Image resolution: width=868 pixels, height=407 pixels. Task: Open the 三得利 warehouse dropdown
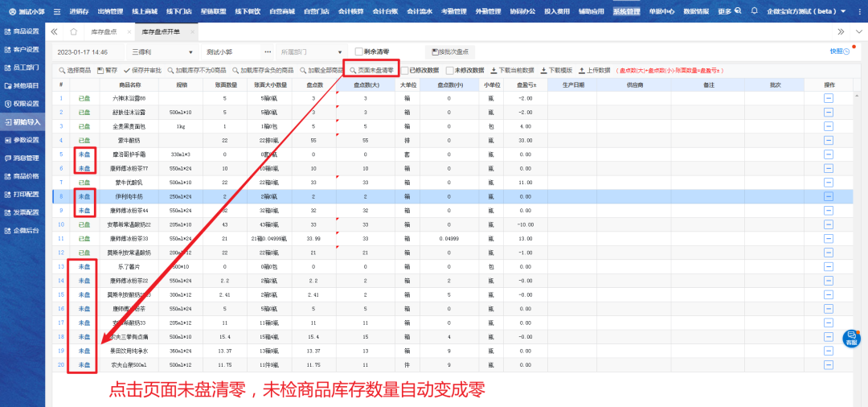tap(155, 51)
